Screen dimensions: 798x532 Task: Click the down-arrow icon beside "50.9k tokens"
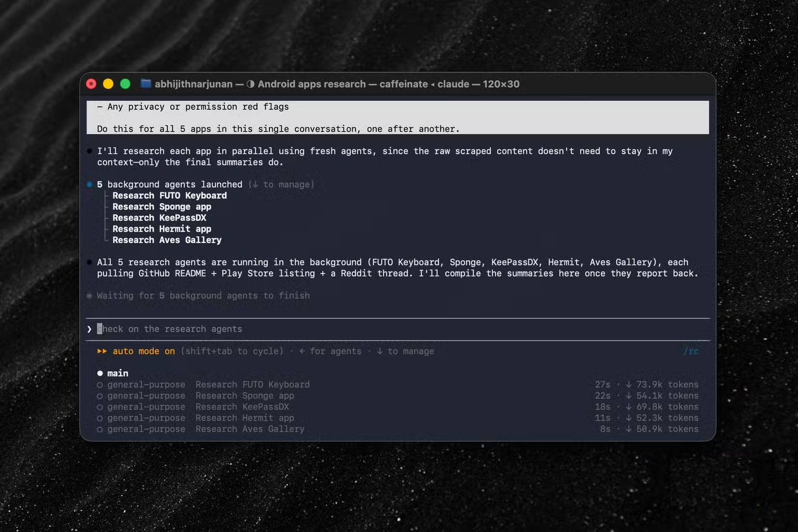pos(629,429)
